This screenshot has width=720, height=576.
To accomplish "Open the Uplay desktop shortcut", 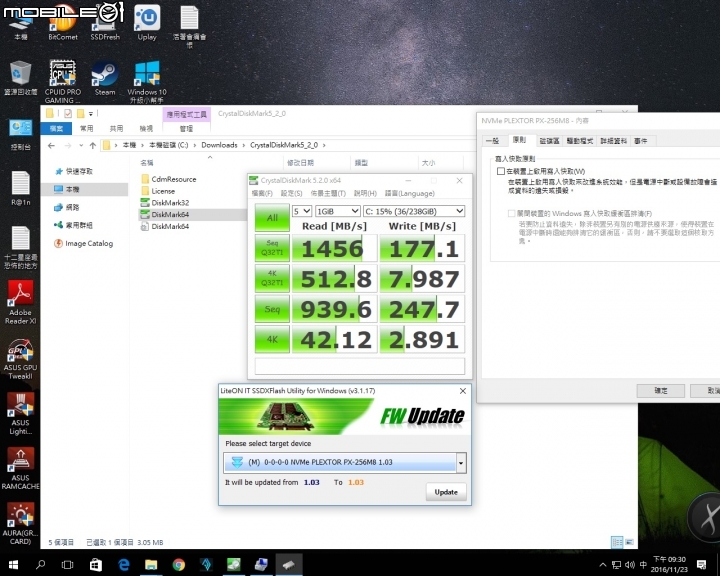I will 147,23.
